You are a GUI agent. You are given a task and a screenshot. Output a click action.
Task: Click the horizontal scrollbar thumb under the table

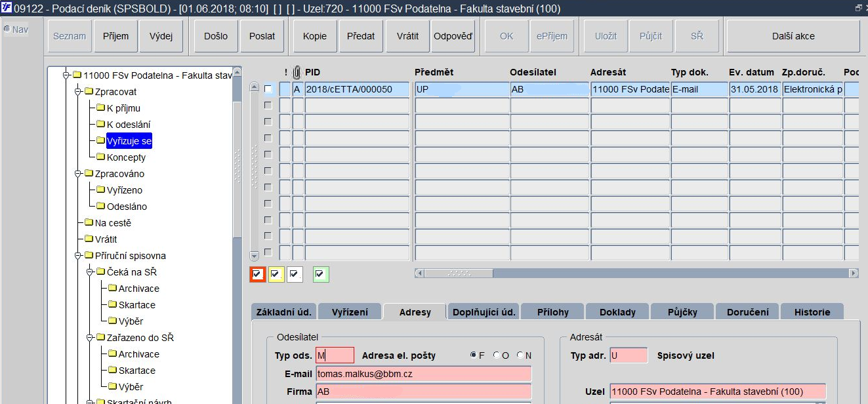click(459, 273)
